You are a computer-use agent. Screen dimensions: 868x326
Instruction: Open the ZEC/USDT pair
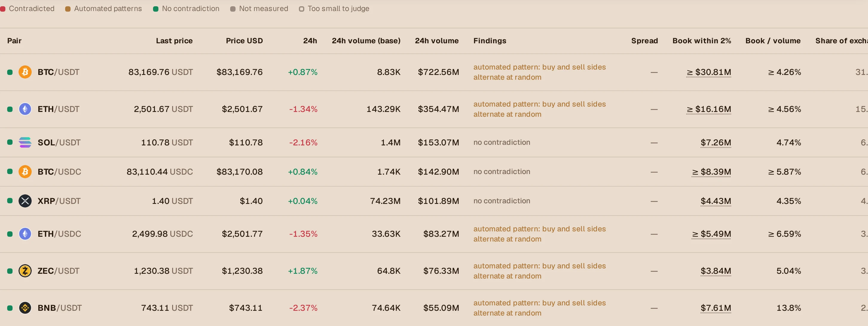pos(59,271)
